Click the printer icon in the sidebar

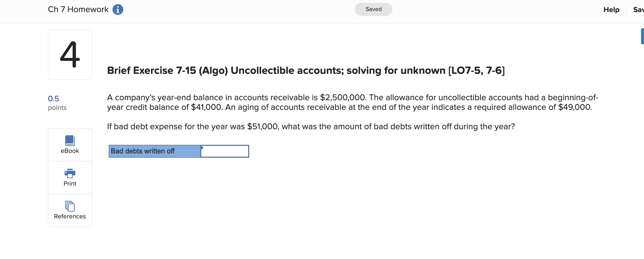coord(70,173)
